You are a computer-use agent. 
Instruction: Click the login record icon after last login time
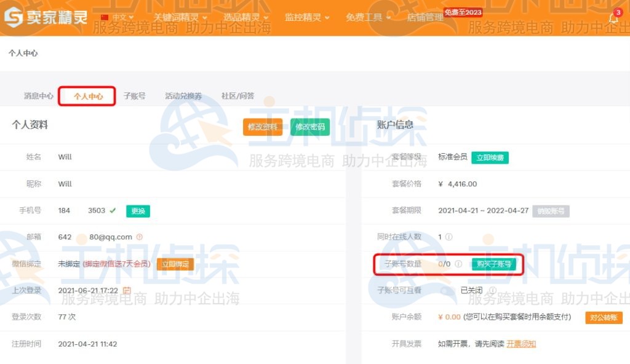(x=125, y=290)
